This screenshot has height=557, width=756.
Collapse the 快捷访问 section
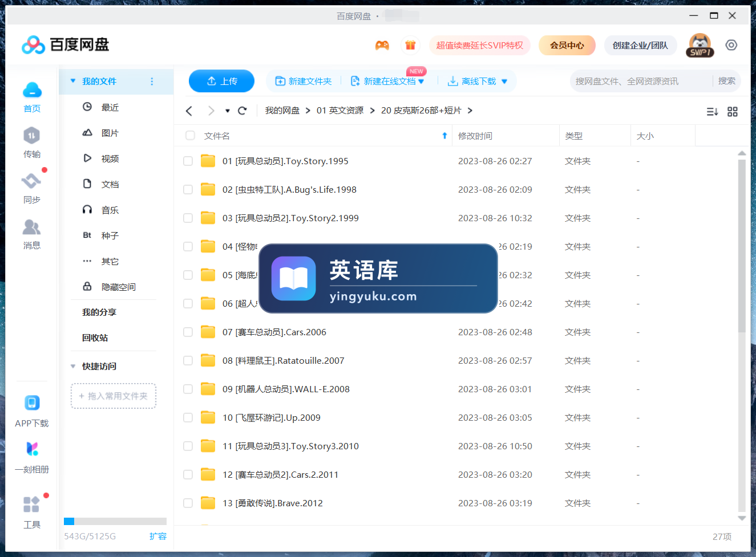tap(73, 366)
